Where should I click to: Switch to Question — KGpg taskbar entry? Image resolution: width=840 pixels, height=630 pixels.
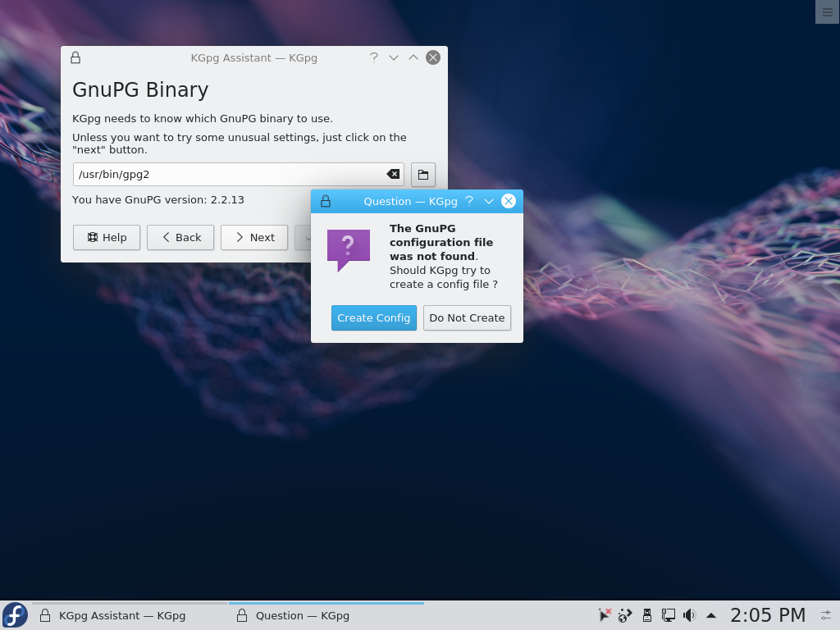tap(326, 615)
